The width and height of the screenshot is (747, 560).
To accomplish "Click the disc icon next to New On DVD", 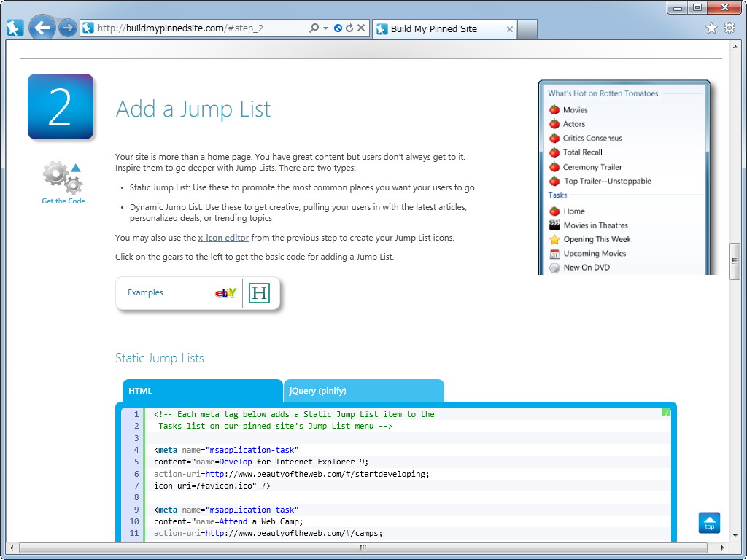I will tap(554, 268).
